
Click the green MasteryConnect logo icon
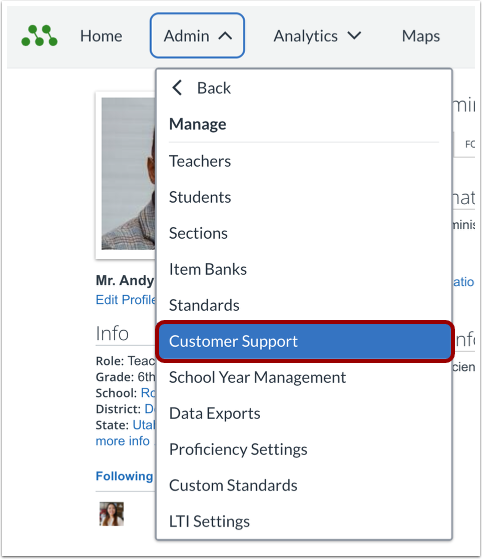(39, 36)
